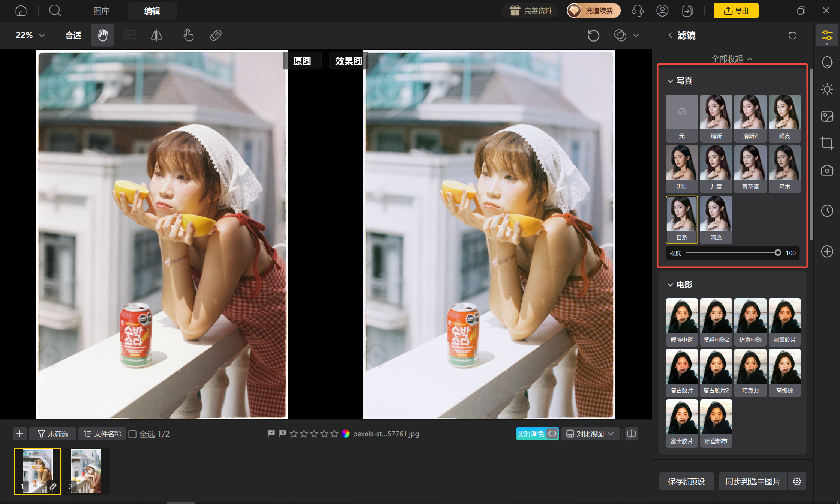Open the camera snapshot panel icon
Viewport: 840px width, 504px height.
[x=827, y=170]
